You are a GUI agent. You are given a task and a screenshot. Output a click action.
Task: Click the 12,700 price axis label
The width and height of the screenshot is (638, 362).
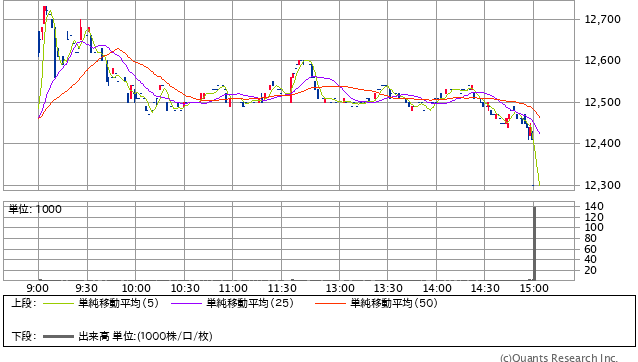[602, 19]
